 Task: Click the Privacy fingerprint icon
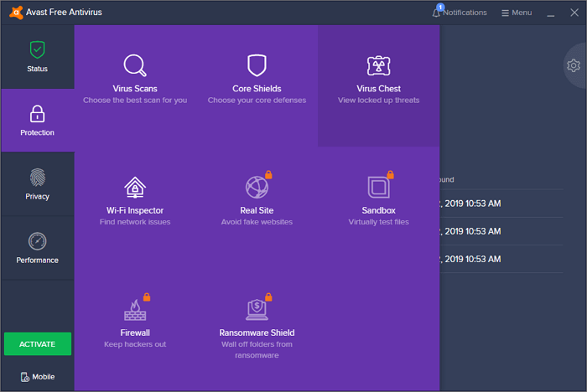point(38,178)
